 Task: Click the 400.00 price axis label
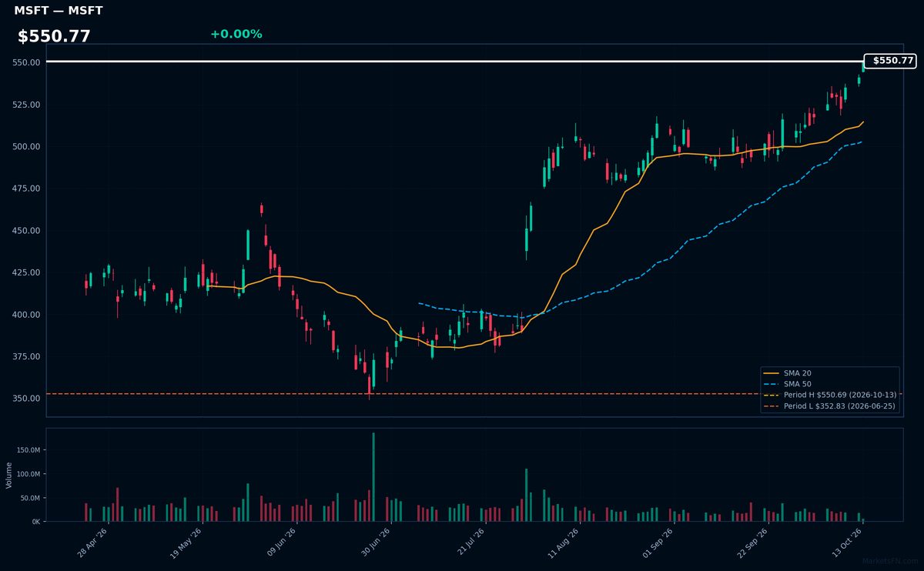click(27, 315)
